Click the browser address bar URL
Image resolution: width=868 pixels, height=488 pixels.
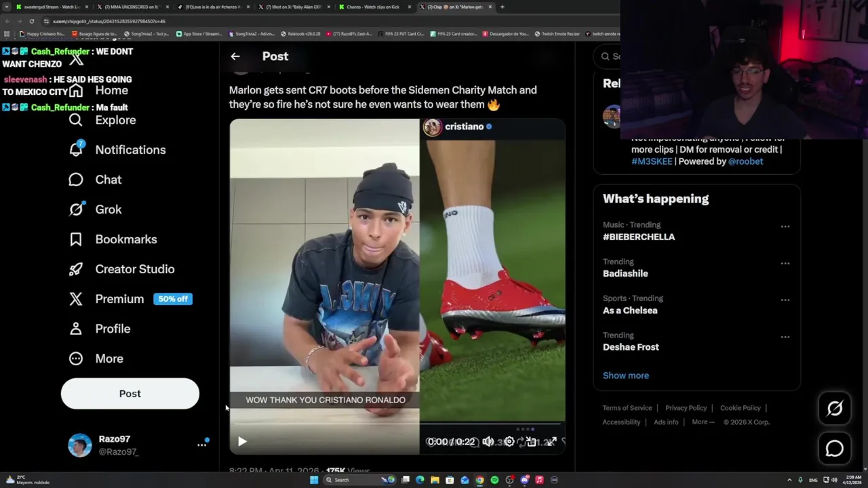tap(109, 21)
